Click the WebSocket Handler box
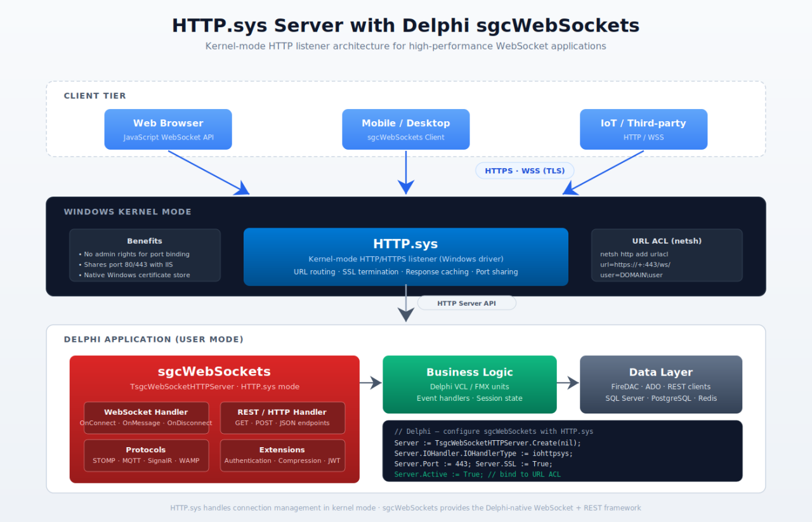Screen dimensions: 812x522 tap(146, 417)
